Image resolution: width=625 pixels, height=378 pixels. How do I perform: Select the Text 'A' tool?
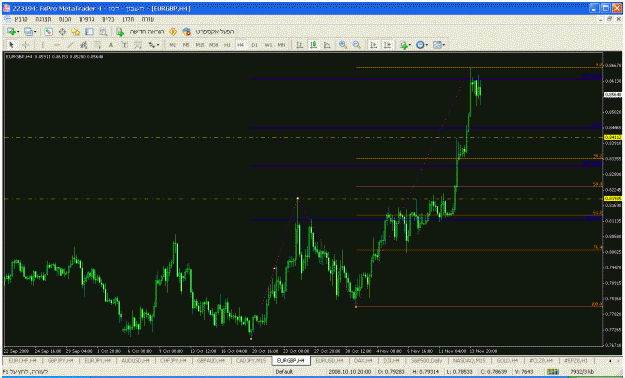(x=111, y=45)
